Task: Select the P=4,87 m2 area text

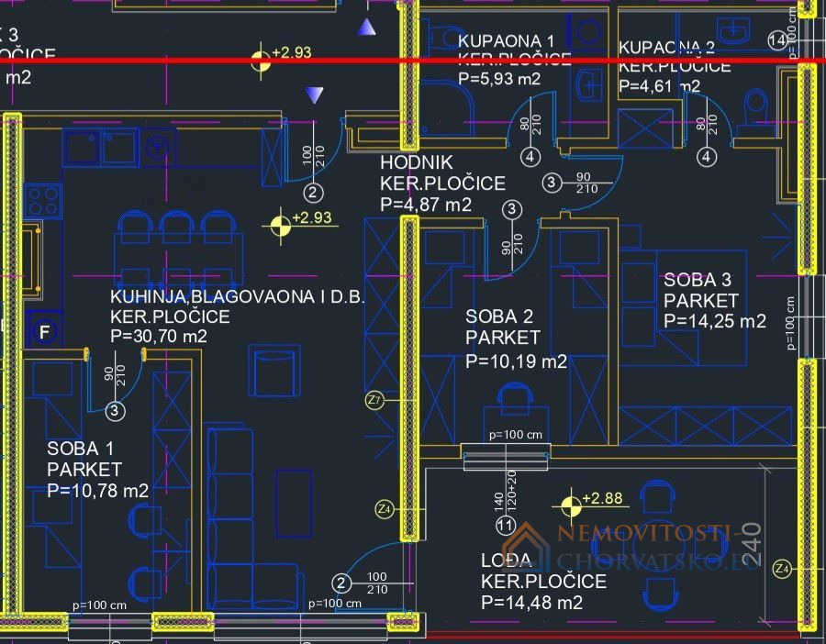Action: pyautogui.click(x=426, y=205)
